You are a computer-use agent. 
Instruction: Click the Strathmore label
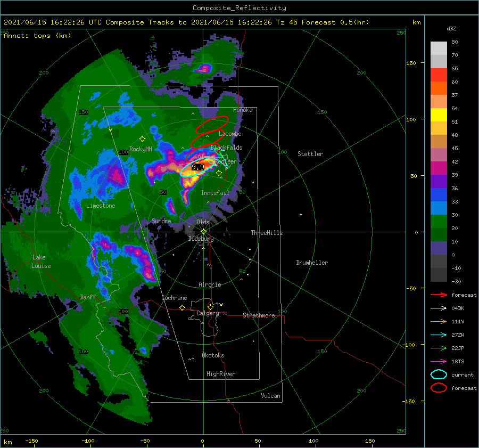pos(259,315)
